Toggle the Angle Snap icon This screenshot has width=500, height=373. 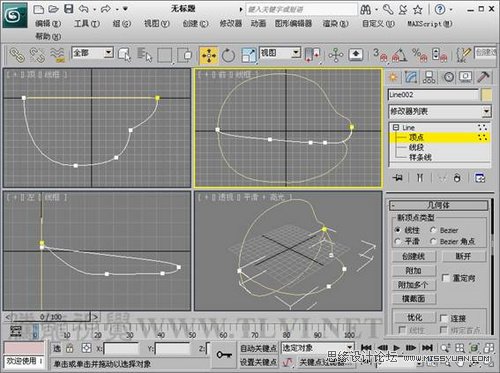point(399,55)
